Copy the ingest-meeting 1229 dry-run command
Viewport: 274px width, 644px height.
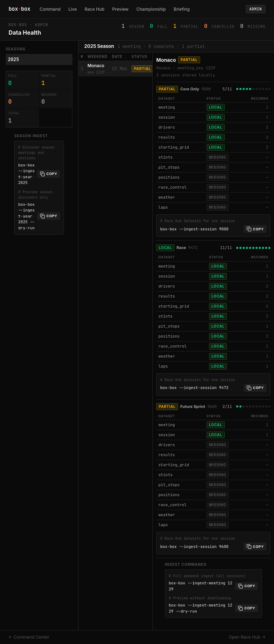(247, 608)
